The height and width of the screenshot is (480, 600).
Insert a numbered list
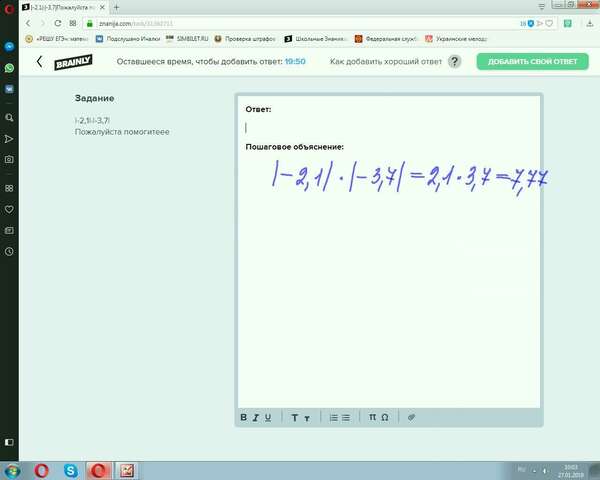(x=333, y=418)
